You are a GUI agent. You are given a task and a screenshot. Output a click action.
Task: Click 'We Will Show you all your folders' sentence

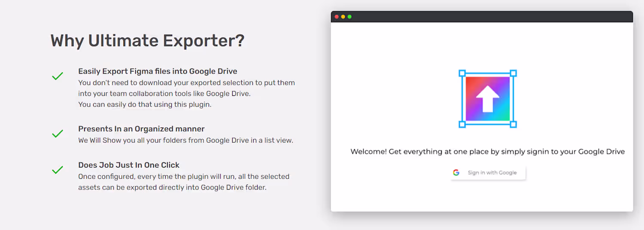[185, 141]
